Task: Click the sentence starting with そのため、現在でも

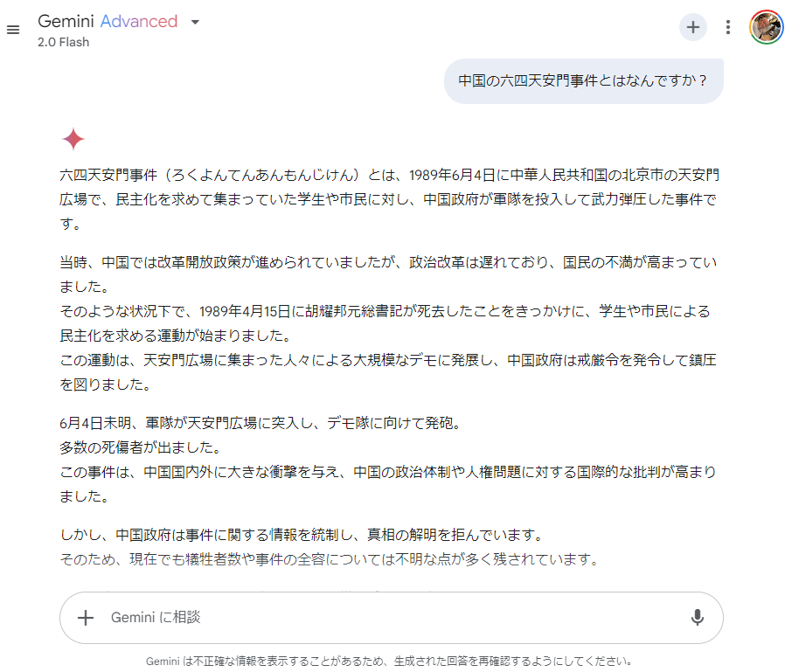Action: coord(330,559)
